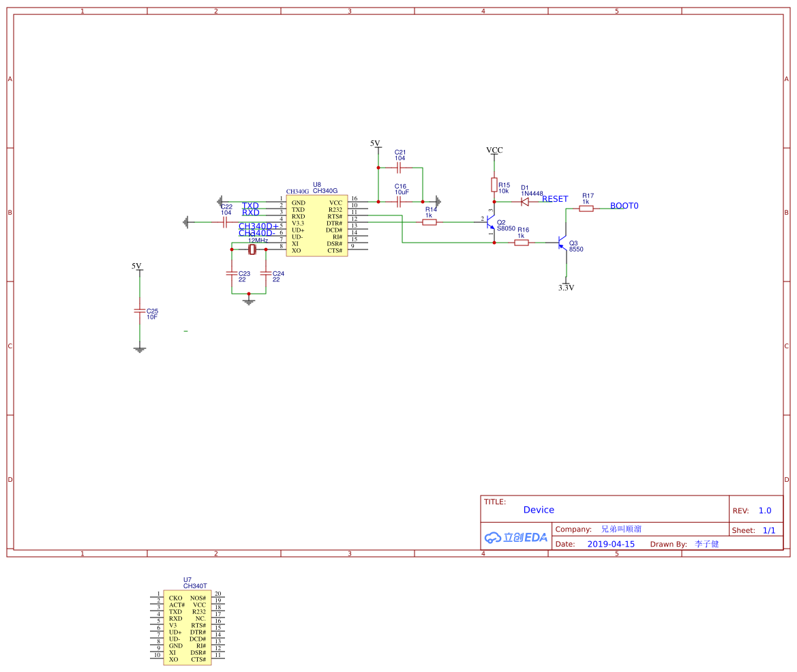Select the TXD net label
This screenshot has height=672, width=797.
(x=250, y=205)
